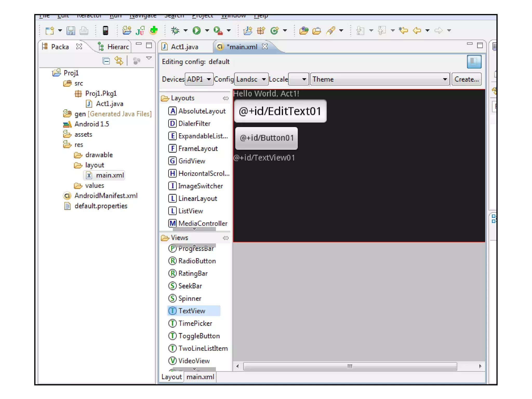The height and width of the screenshot is (399, 532).
Task: Toggle the clipping button beside Editing config
Action: tap(474, 62)
